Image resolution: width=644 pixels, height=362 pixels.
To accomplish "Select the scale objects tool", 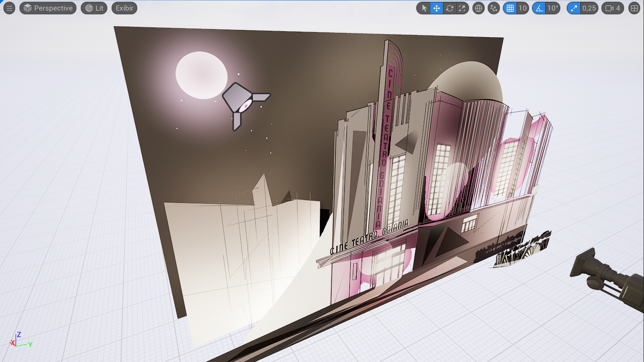I will (462, 8).
